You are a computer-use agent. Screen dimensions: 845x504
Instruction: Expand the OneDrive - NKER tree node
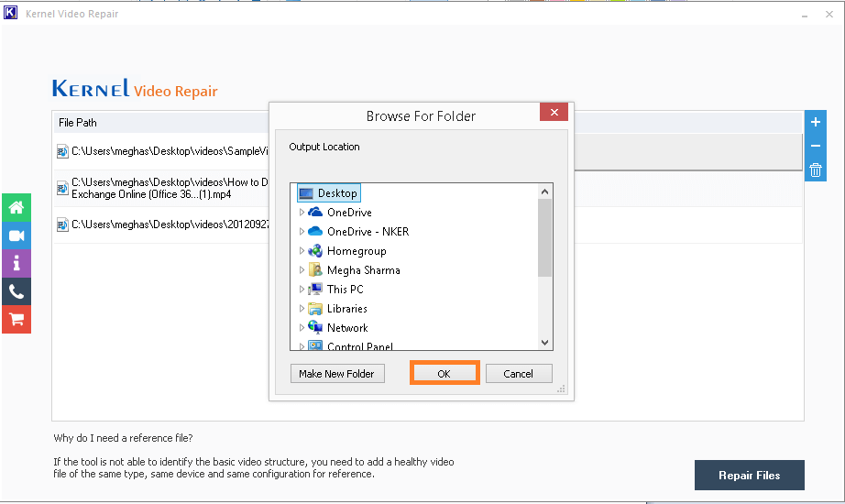(x=302, y=231)
